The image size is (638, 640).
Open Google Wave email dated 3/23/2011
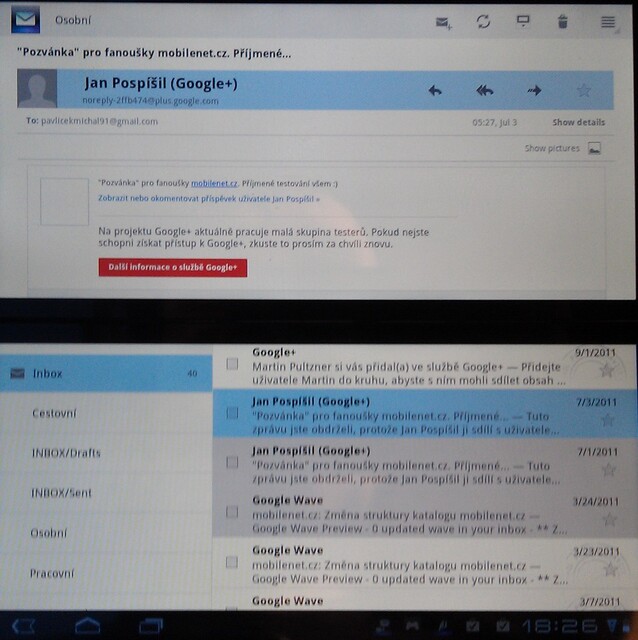425,563
